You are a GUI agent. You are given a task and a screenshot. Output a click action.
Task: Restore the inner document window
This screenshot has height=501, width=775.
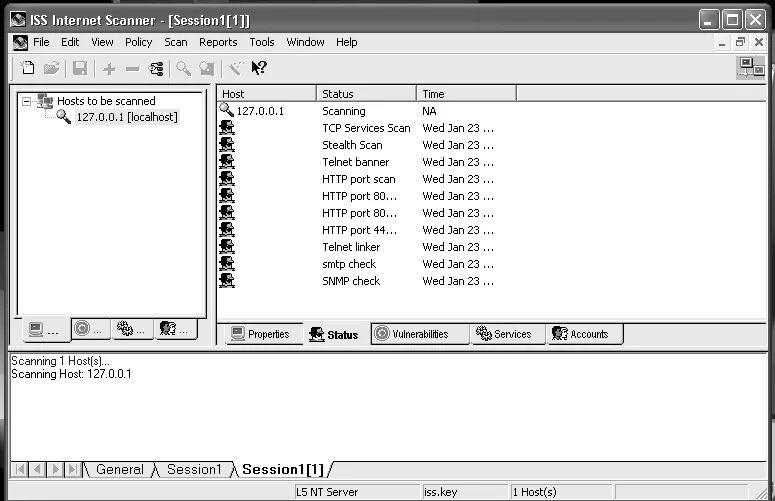[x=740, y=42]
